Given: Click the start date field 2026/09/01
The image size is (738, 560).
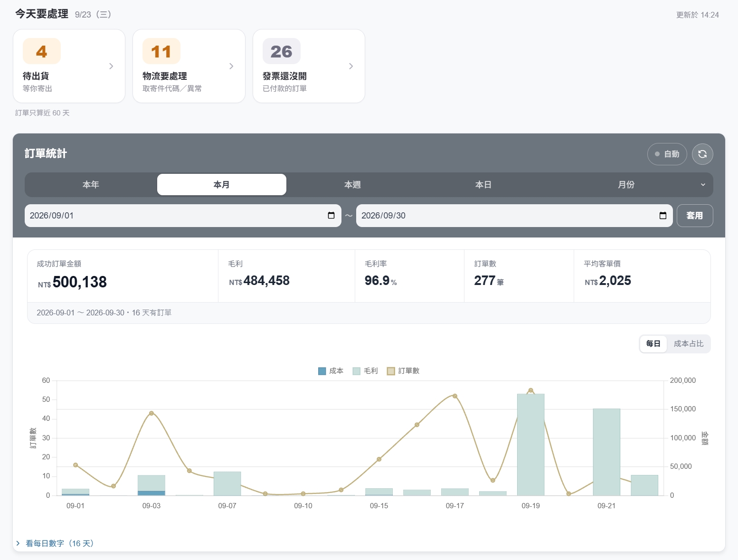Looking at the screenshot, I should click(183, 216).
